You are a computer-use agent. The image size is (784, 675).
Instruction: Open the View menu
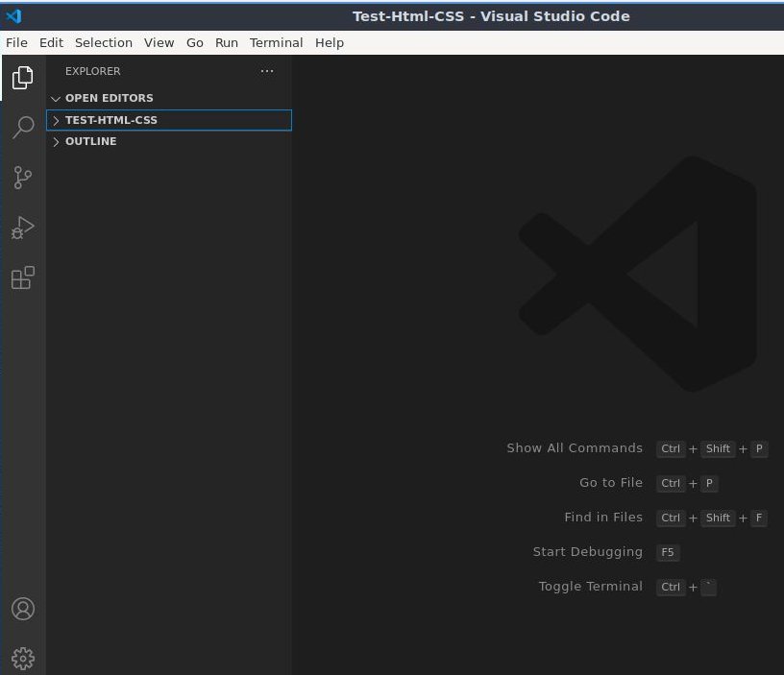pos(159,43)
